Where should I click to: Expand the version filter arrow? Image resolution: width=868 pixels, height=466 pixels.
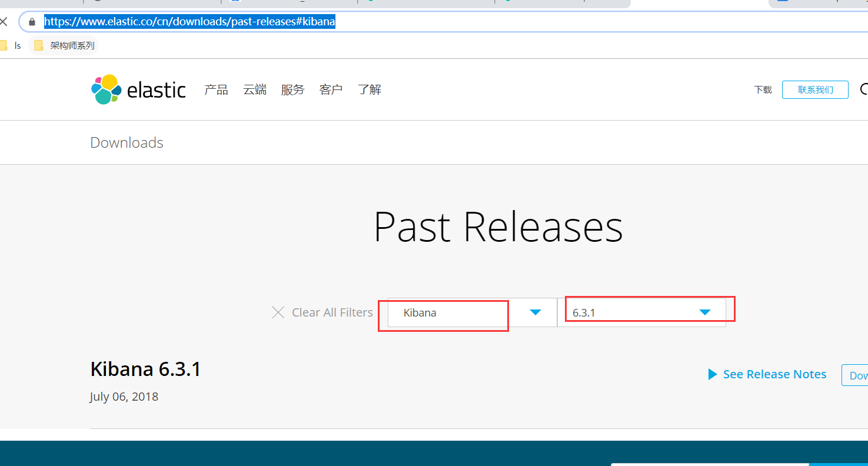click(705, 312)
